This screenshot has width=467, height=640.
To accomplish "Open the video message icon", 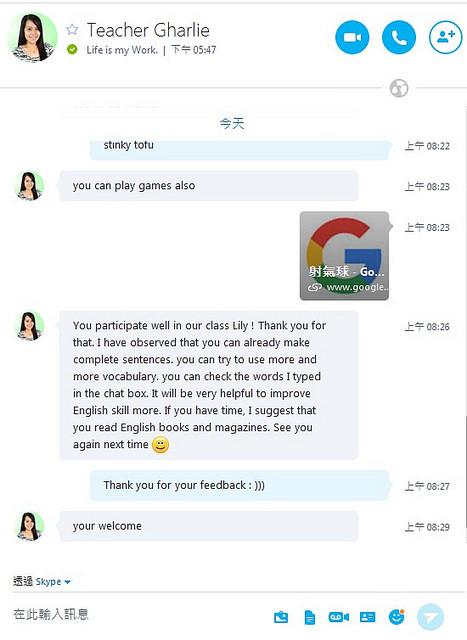I will 338,617.
